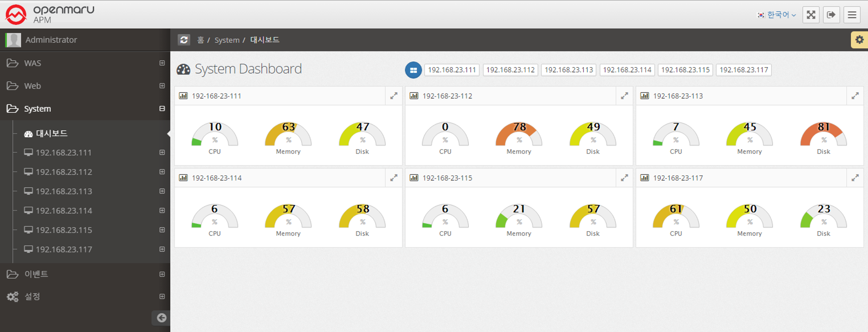Toggle the 192.168.23.112 server filter tag
The height and width of the screenshot is (332, 868).
(510, 70)
